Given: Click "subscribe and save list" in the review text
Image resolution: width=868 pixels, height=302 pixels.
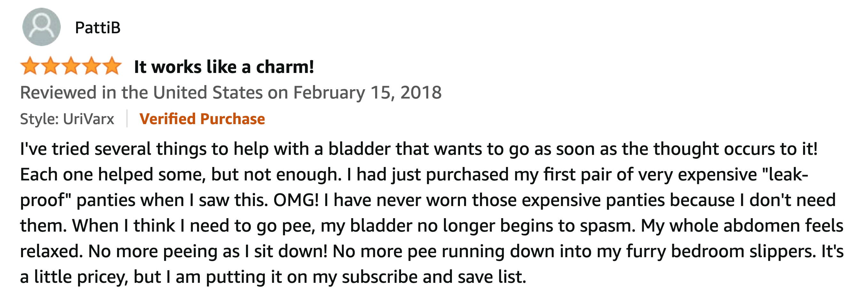Looking at the screenshot, I should 434,277.
